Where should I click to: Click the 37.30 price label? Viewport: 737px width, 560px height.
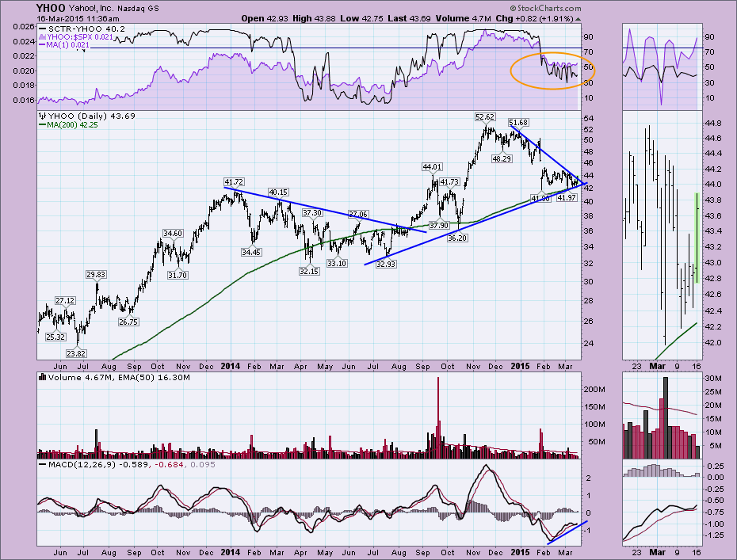click(x=312, y=213)
